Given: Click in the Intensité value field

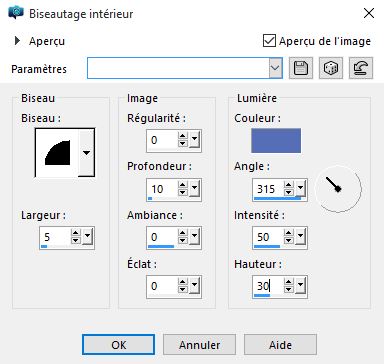Looking at the screenshot, I should [x=268, y=237].
